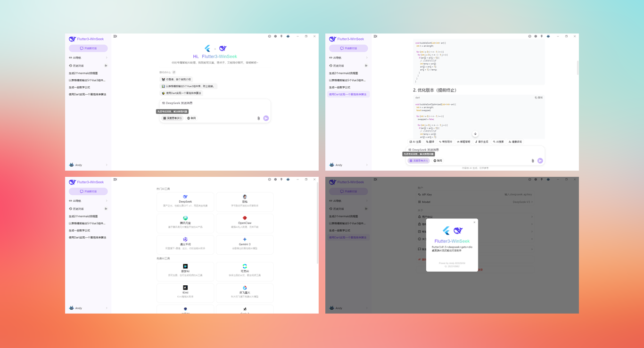Open the 豆包 card in the AI tools window
This screenshot has width=644, height=348.
pos(245,202)
